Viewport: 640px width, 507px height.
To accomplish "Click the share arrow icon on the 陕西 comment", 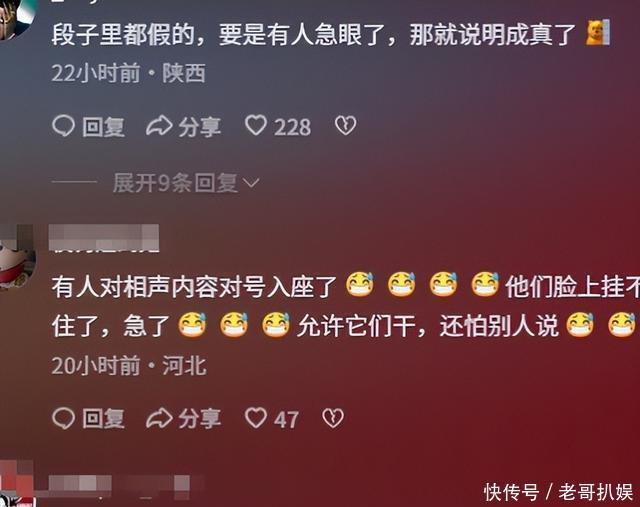I will click(159, 126).
